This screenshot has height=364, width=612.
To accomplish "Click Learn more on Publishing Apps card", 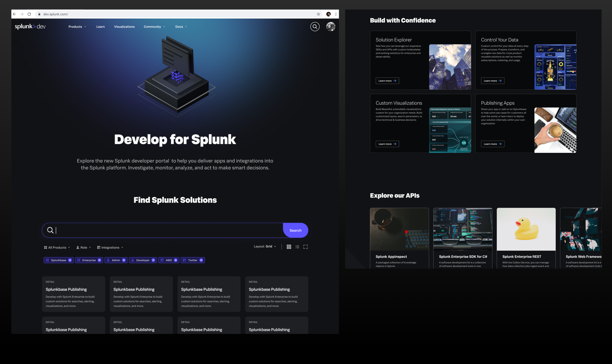I will pos(493,144).
